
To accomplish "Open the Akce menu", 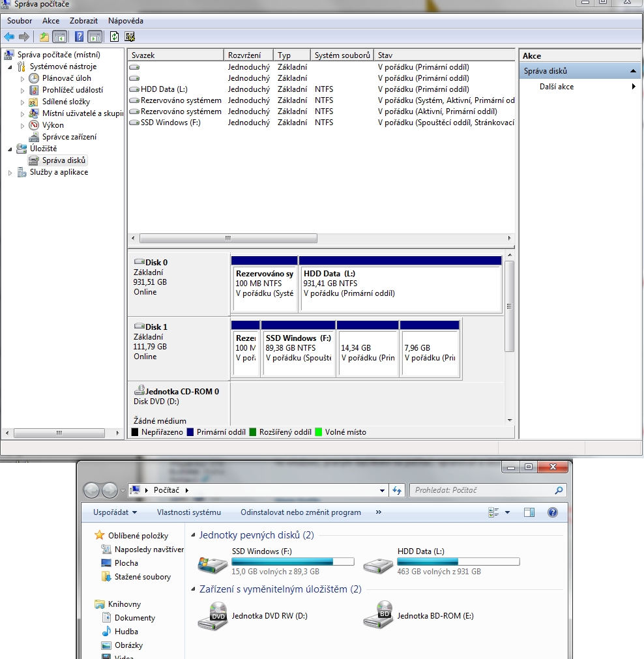I will tap(51, 21).
